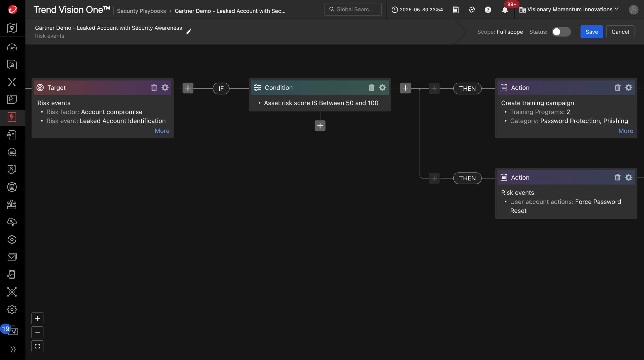Delete the Target node via trash icon
This screenshot has height=360, width=644.
coord(154,88)
